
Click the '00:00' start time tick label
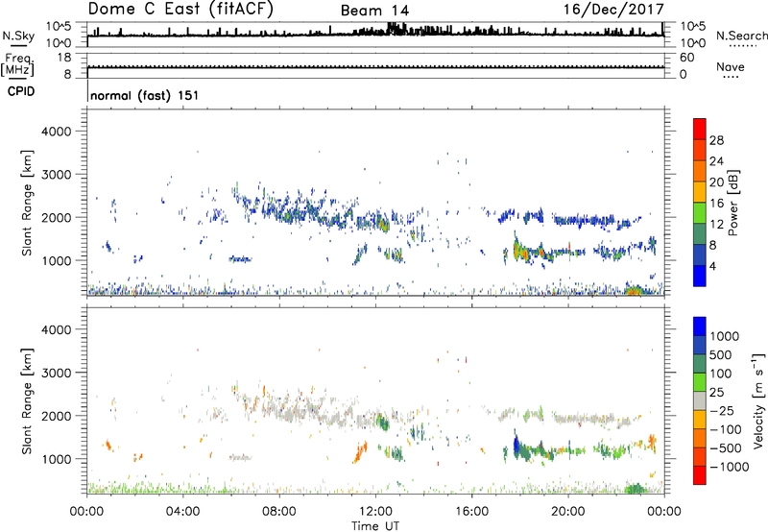tap(86, 512)
